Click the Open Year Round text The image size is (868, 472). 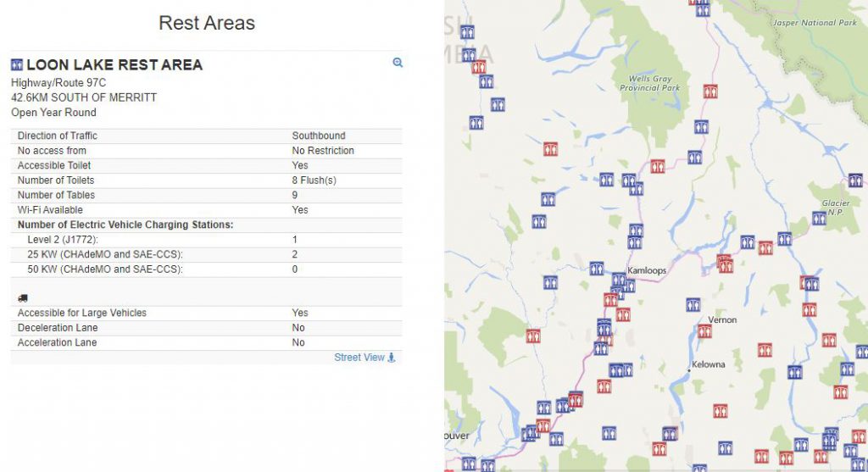(53, 113)
